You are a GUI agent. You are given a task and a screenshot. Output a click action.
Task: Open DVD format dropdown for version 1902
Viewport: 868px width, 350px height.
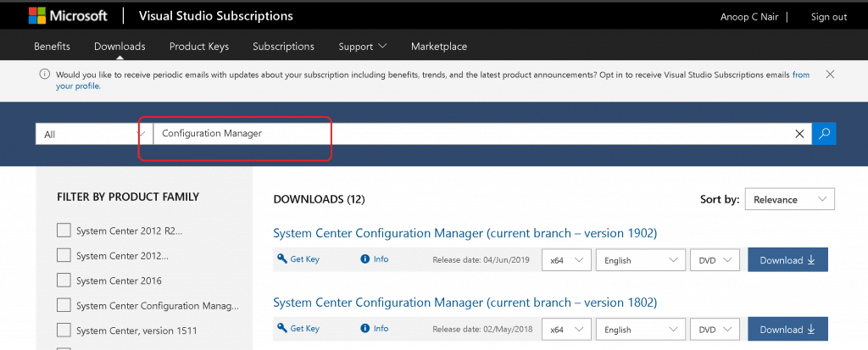tap(715, 259)
